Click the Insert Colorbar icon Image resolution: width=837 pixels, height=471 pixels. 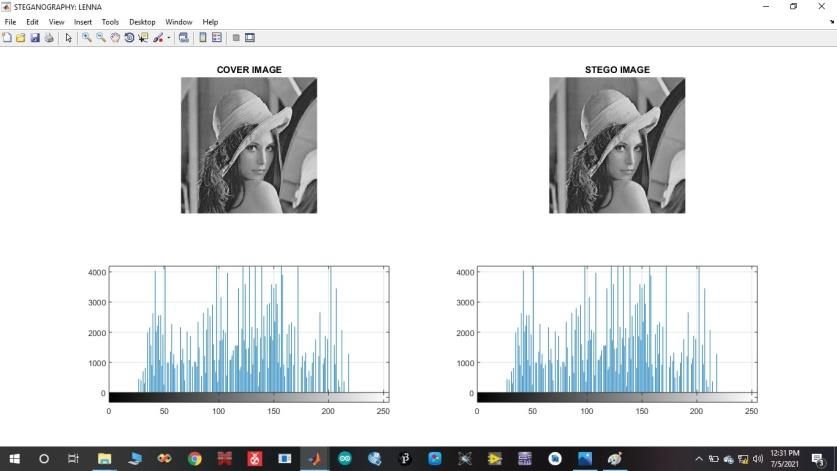pyautogui.click(x=203, y=38)
